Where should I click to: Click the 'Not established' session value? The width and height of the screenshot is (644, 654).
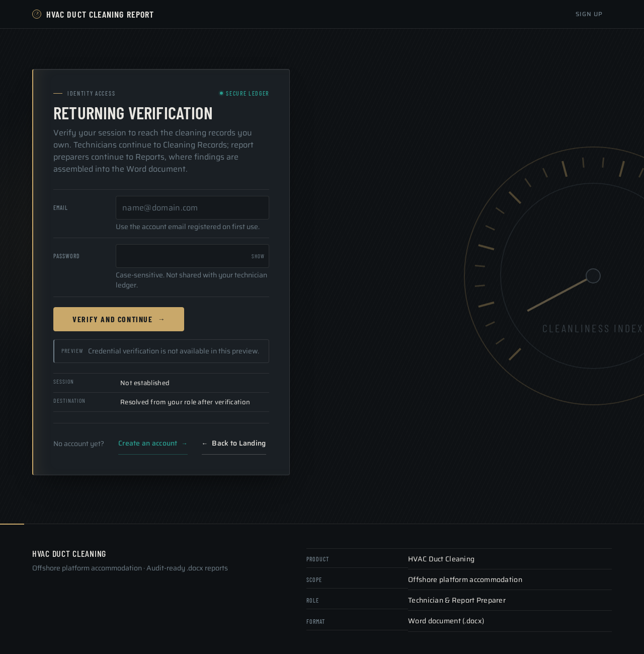click(x=145, y=383)
